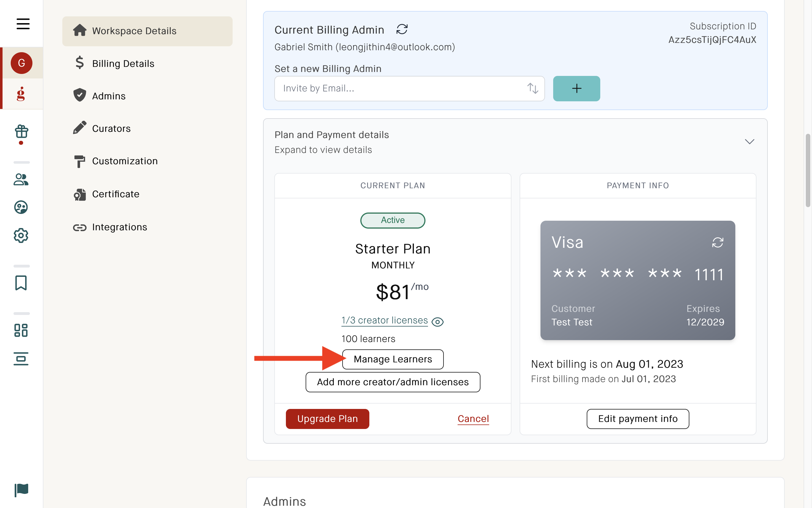The image size is (812, 508).
Task: Open the billing admin email sort dropdown arrows
Action: pyautogui.click(x=533, y=88)
